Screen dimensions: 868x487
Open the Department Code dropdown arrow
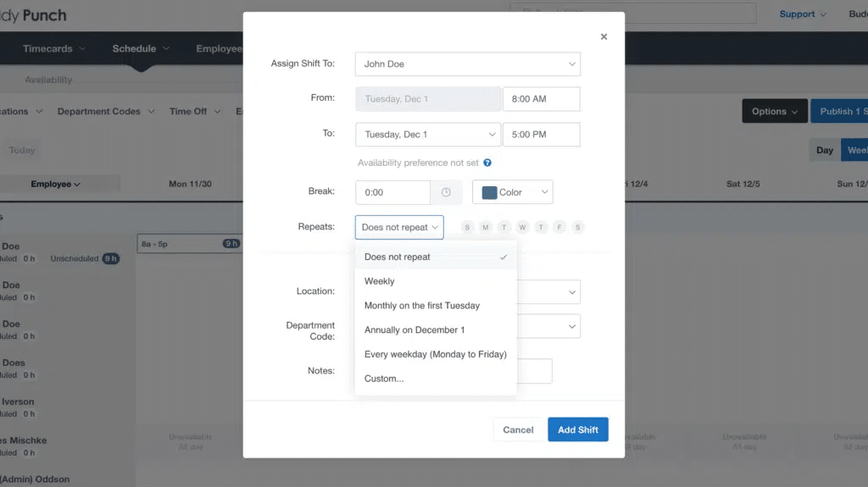(572, 327)
